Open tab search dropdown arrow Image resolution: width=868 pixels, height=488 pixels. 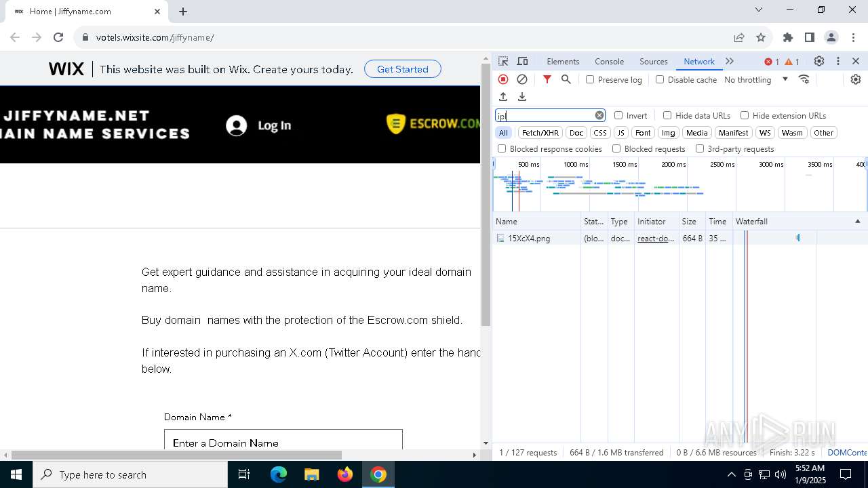[x=759, y=10]
